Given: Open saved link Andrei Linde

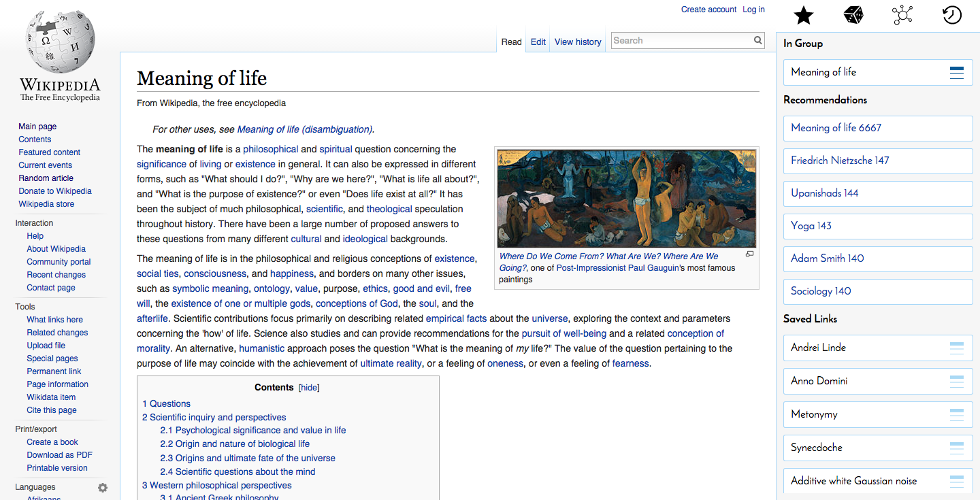Looking at the screenshot, I should tap(878, 348).
